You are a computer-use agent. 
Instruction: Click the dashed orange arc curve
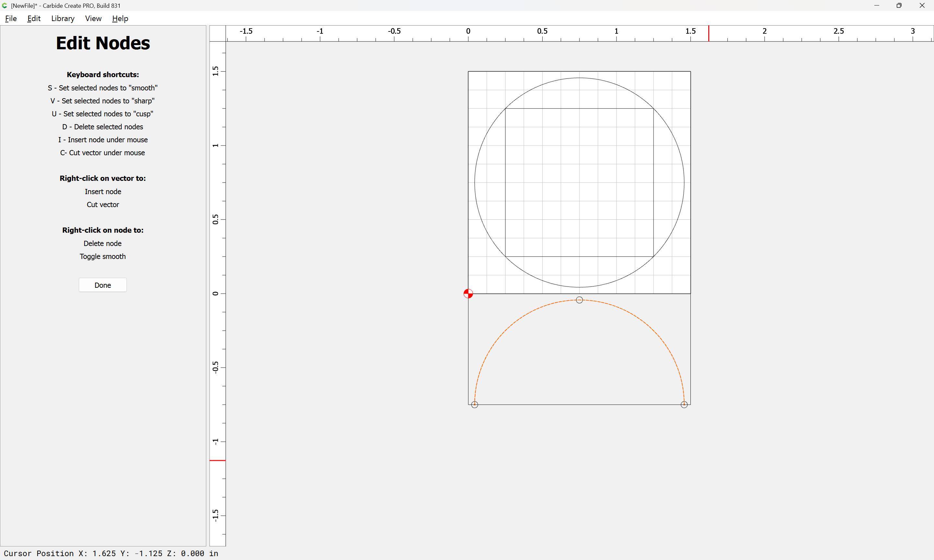click(x=506, y=330)
